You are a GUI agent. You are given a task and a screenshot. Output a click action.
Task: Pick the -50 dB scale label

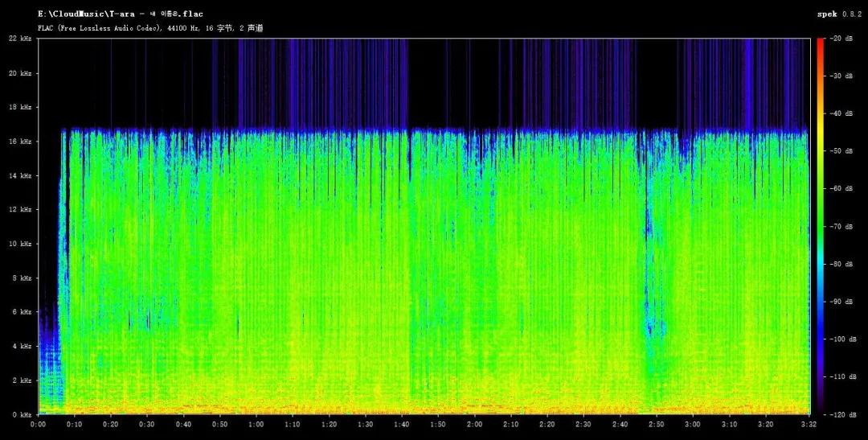(x=842, y=151)
